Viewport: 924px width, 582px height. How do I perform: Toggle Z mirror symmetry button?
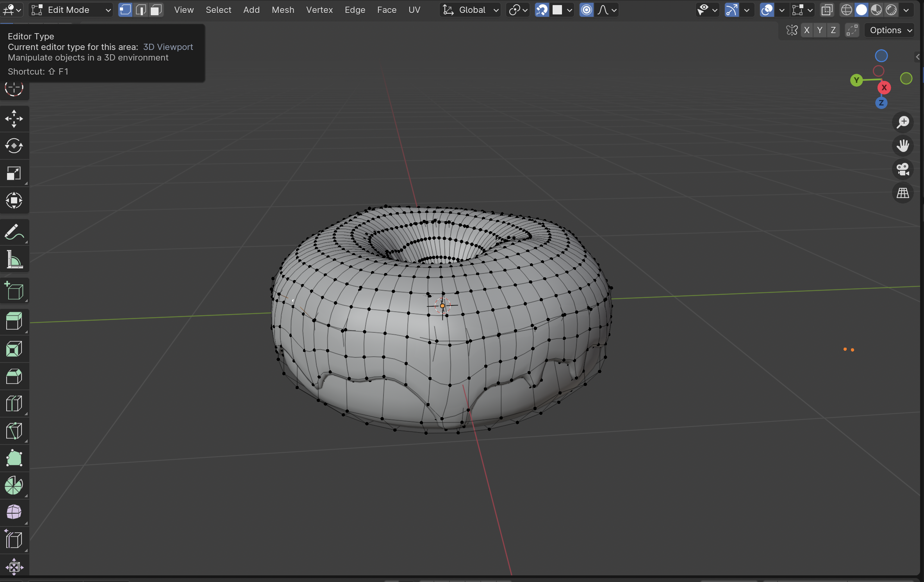point(833,30)
